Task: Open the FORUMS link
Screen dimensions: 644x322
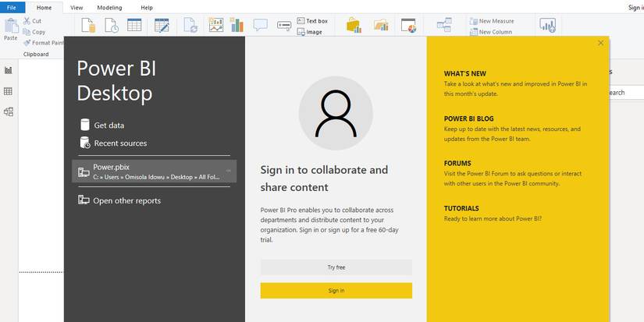Action: 457,163
